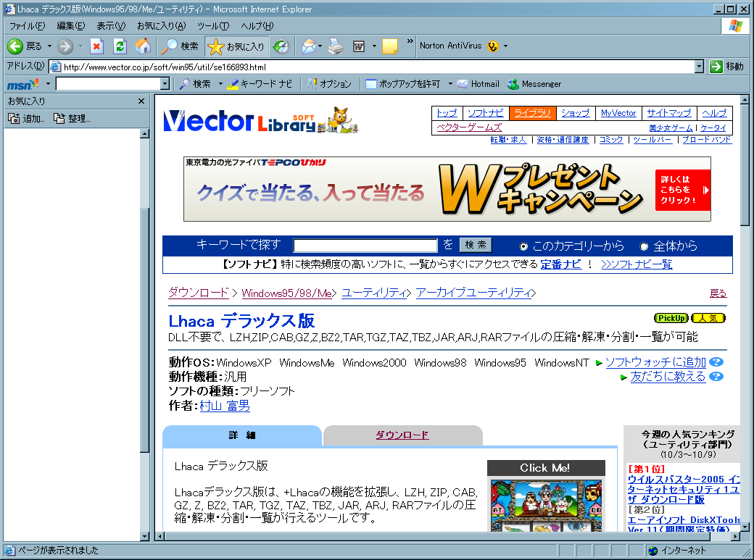Click the 定番ナビ link

pos(560,264)
